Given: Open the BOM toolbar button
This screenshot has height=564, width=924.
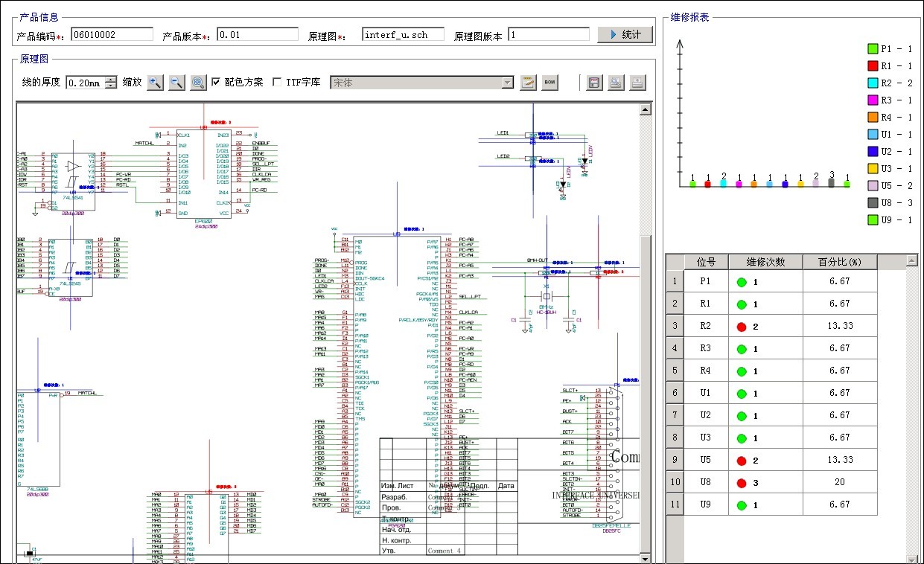Looking at the screenshot, I should click(549, 83).
